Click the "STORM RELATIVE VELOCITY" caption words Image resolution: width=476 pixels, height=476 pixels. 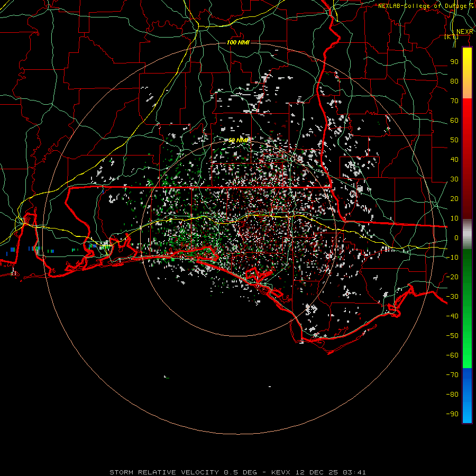point(164,472)
